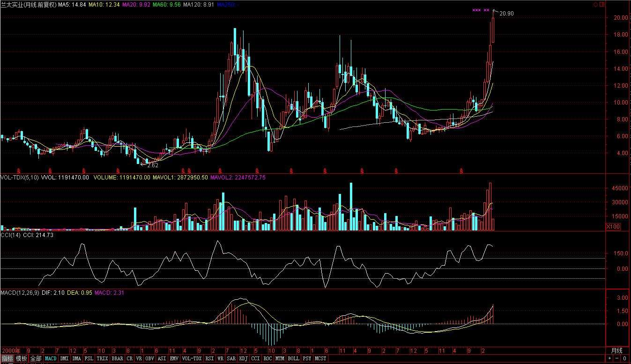Open the 月线 period selector
This screenshot has width=631, height=364.
(617, 350)
